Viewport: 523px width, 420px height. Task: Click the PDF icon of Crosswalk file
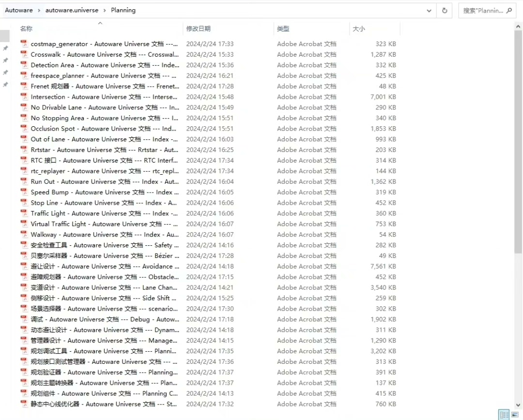click(x=24, y=54)
